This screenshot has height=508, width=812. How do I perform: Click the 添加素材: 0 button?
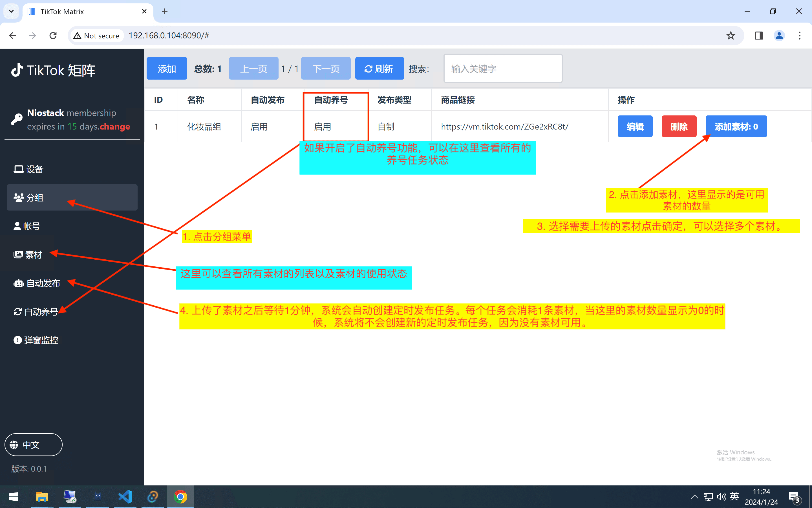(x=736, y=126)
